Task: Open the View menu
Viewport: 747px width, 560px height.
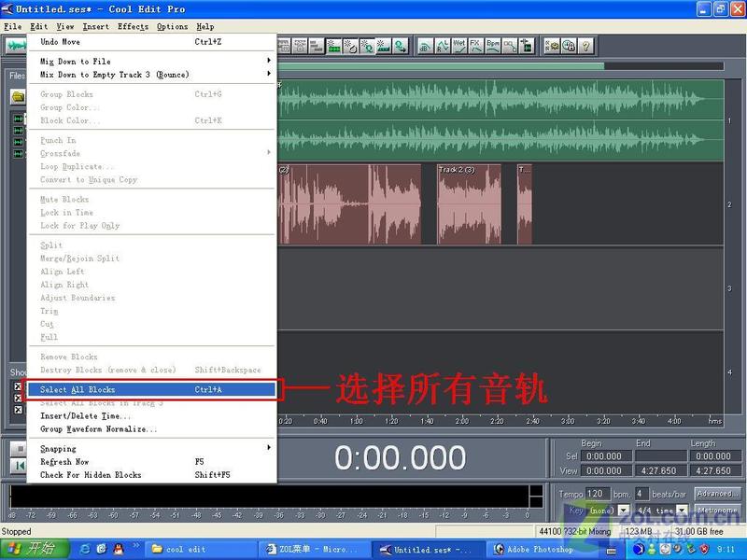Action: tap(65, 27)
